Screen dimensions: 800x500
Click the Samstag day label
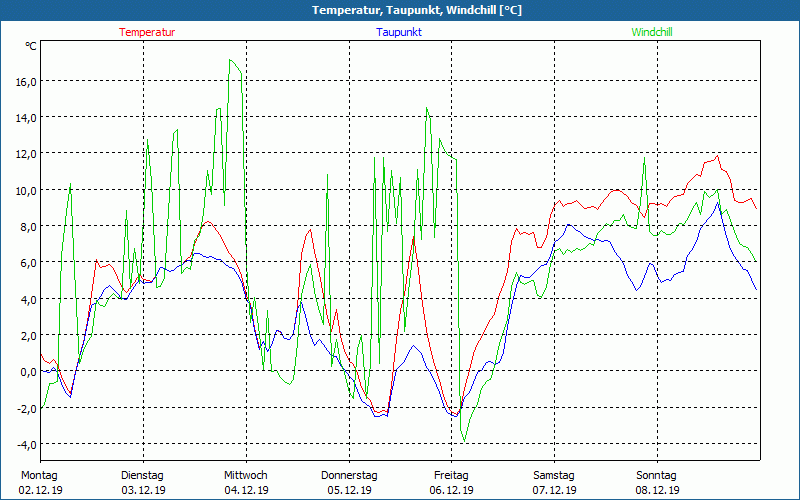(x=554, y=476)
